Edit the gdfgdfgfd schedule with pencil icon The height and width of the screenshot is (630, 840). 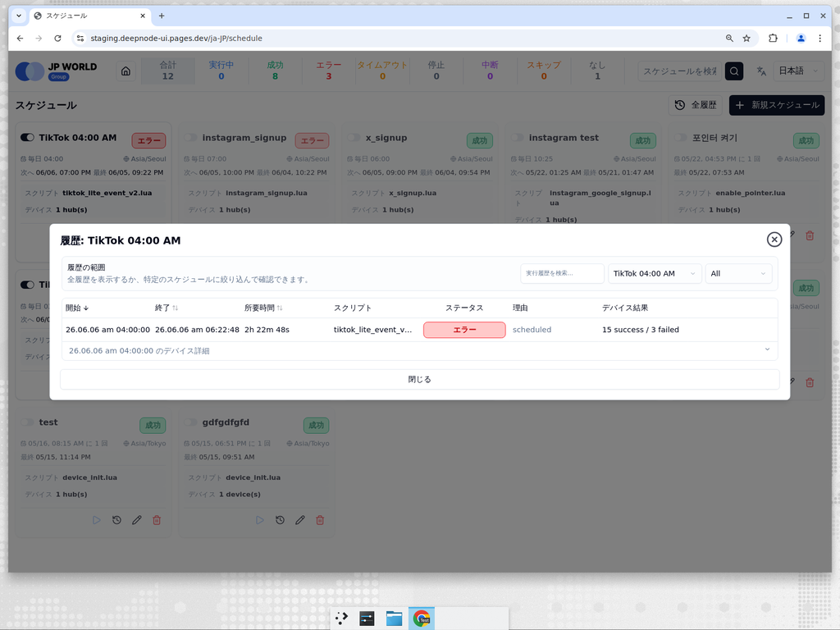tap(300, 520)
